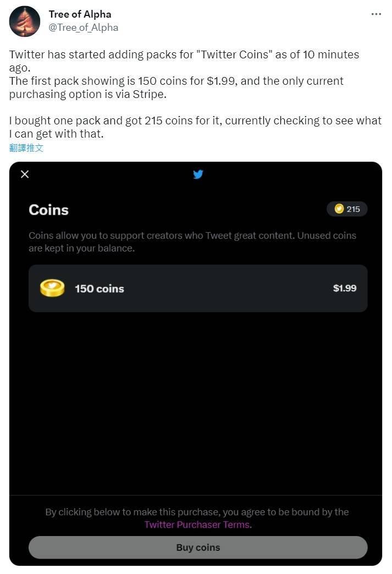Select the 150 coins pack label
The image size is (392, 574).
[100, 288]
